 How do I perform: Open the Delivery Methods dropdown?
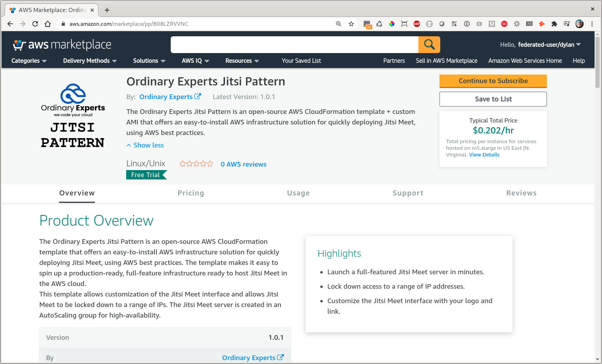pyautogui.click(x=90, y=61)
